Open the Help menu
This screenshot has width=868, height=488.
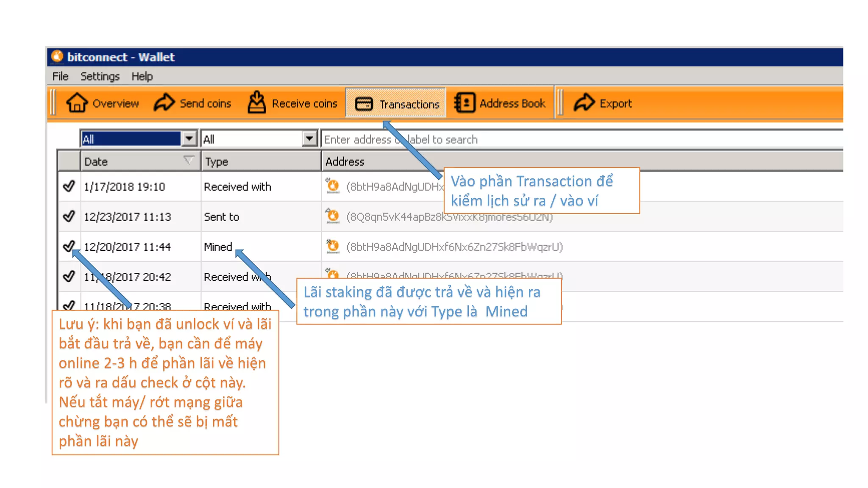pyautogui.click(x=142, y=76)
